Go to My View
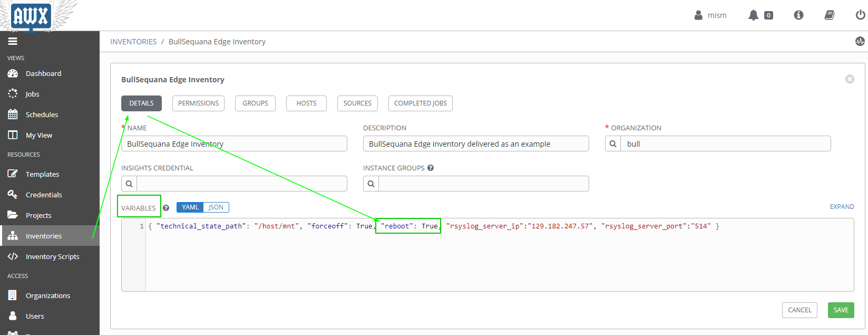Viewport: 868px width, 335px height. pyautogui.click(x=39, y=135)
